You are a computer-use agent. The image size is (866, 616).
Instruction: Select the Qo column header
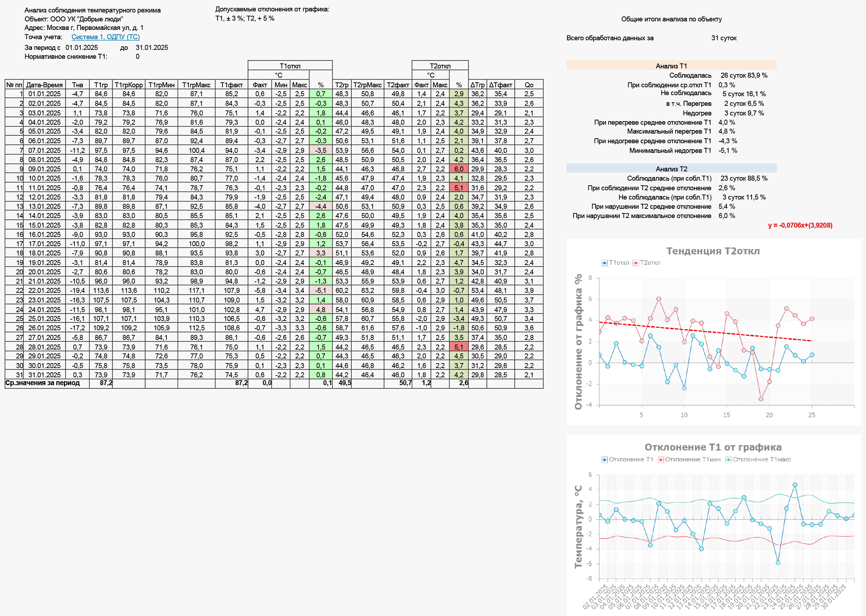point(529,85)
